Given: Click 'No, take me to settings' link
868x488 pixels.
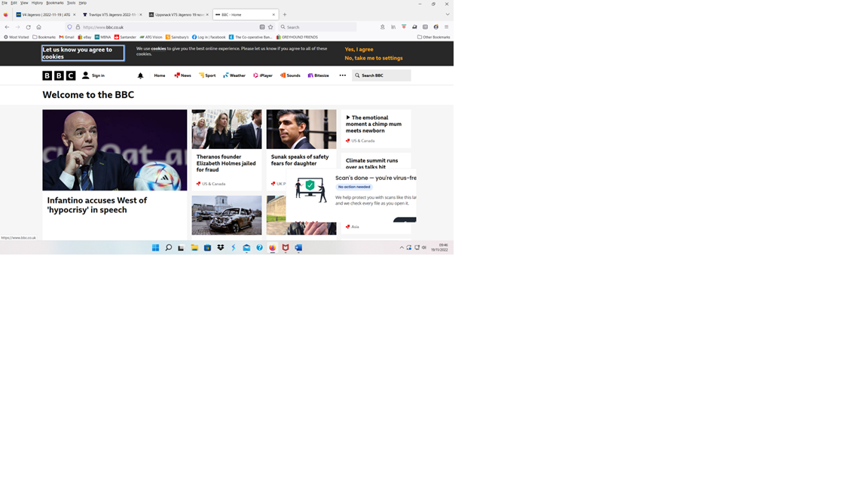Looking at the screenshot, I should coord(374,58).
